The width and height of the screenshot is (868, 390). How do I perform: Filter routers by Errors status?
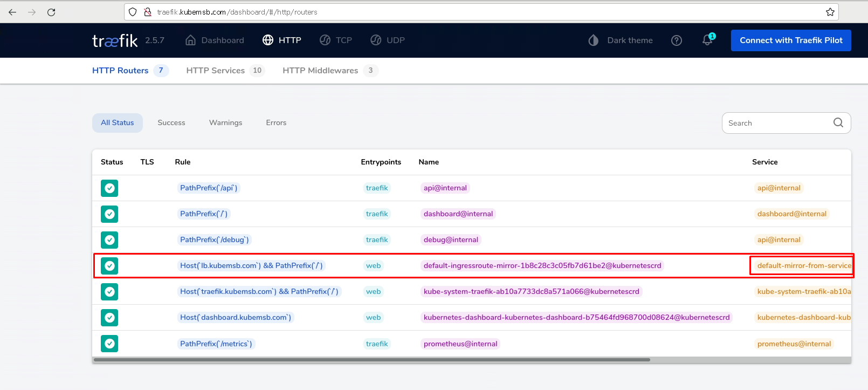[x=276, y=123]
